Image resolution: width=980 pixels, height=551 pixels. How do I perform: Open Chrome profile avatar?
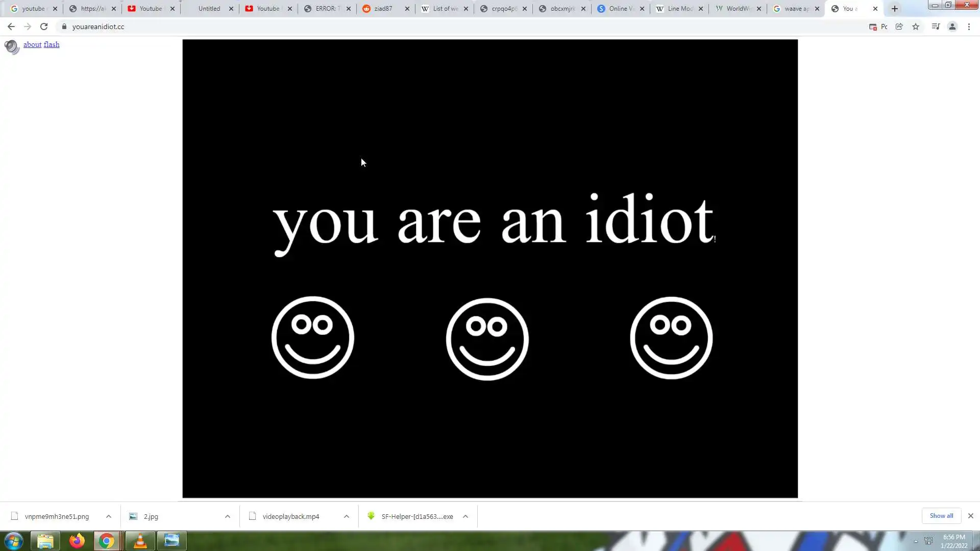pyautogui.click(x=952, y=27)
